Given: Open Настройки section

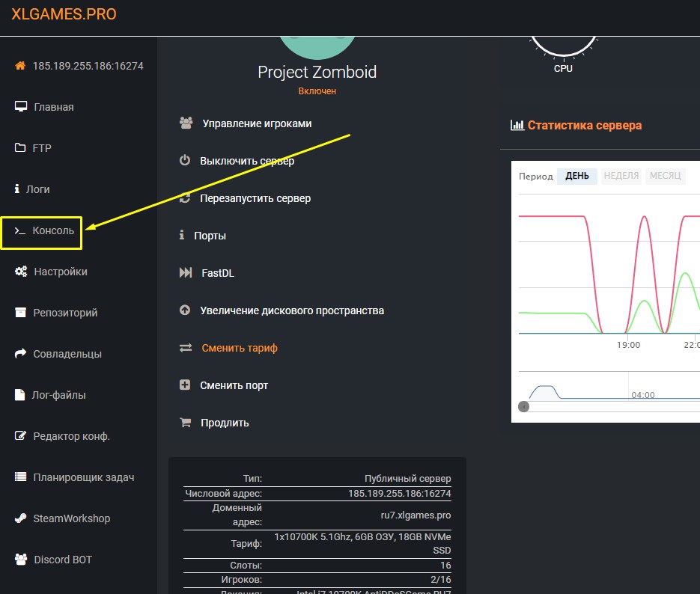Looking at the screenshot, I should [61, 272].
